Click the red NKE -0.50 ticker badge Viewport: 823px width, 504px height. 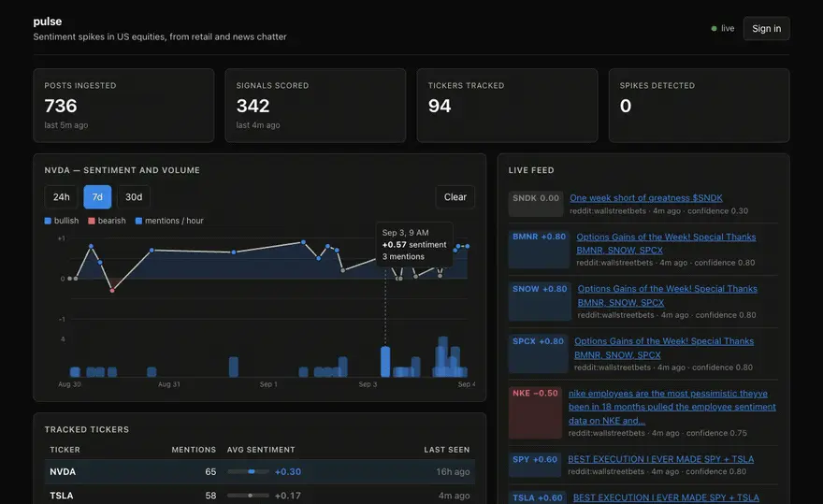pos(535,412)
